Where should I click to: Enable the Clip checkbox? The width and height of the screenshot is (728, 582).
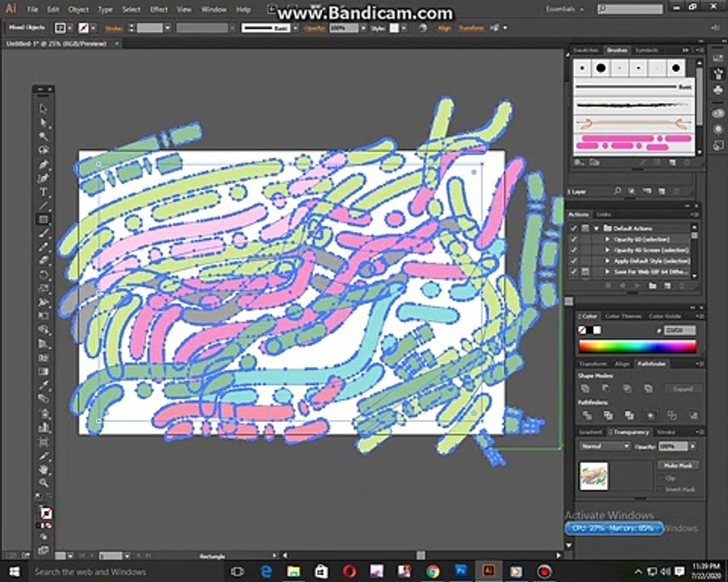[x=661, y=478]
